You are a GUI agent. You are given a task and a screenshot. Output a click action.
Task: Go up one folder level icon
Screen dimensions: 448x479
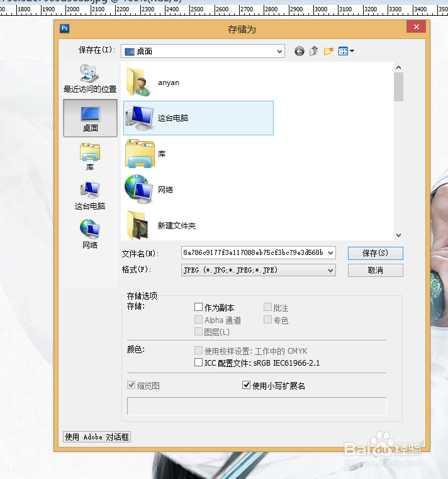tap(313, 51)
